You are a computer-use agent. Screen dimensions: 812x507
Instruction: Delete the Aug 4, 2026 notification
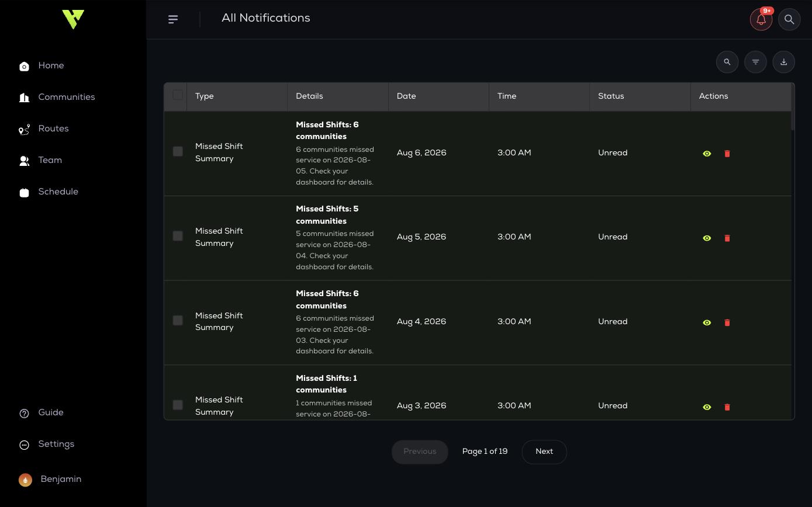[x=727, y=322]
